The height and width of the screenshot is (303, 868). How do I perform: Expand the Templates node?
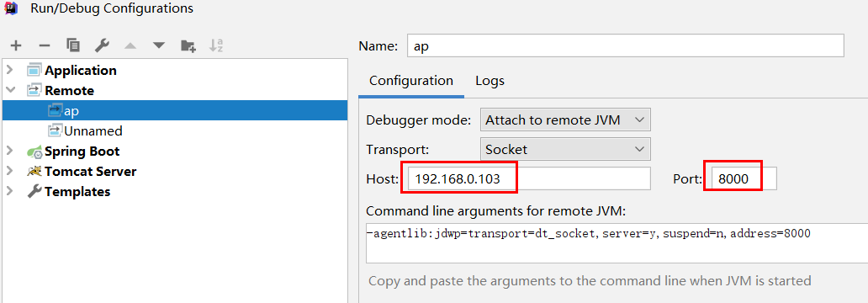(9, 191)
